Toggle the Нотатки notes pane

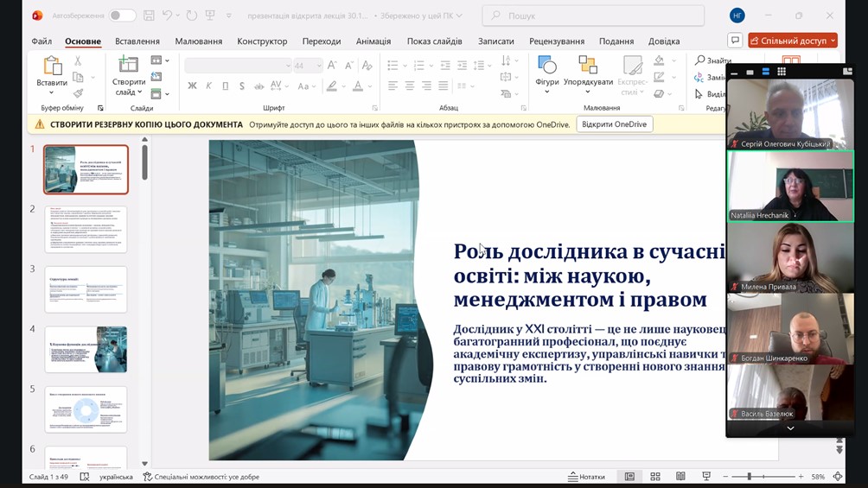click(x=586, y=477)
